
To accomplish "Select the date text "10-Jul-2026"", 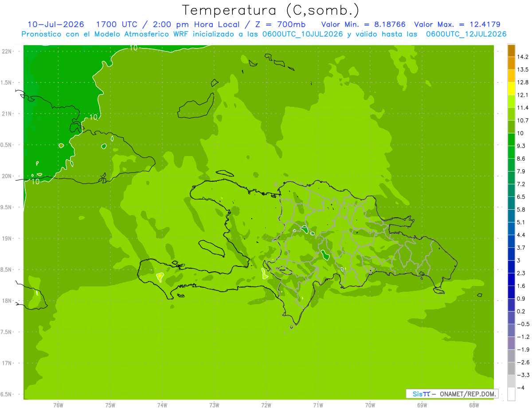I will (56, 24).
